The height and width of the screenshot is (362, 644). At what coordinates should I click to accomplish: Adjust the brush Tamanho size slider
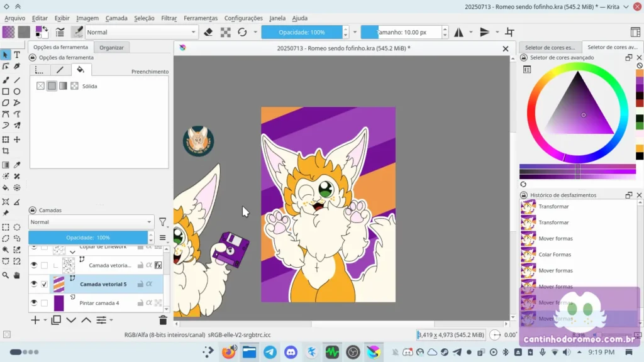(x=401, y=32)
